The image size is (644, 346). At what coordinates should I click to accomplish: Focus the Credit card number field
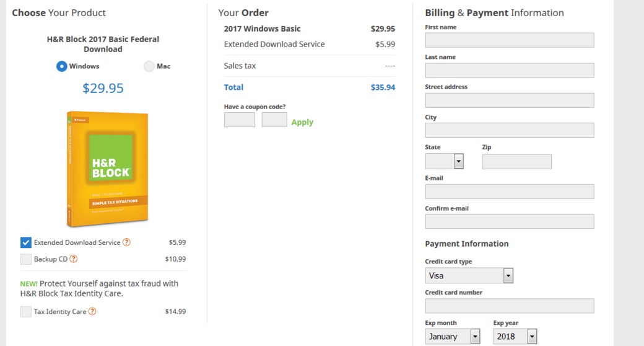[x=509, y=306]
